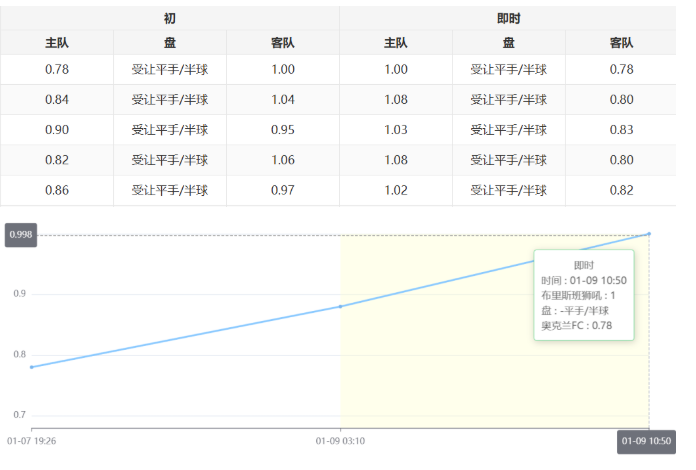Image resolution: width=696 pixels, height=470 pixels.
Task: Click the 01-09 03:10 x-axis label
Action: pyautogui.click(x=340, y=441)
